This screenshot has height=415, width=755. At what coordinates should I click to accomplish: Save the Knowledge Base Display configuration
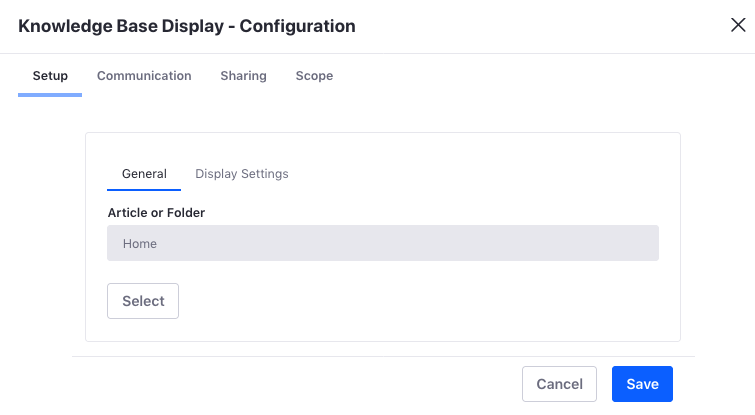[642, 384]
